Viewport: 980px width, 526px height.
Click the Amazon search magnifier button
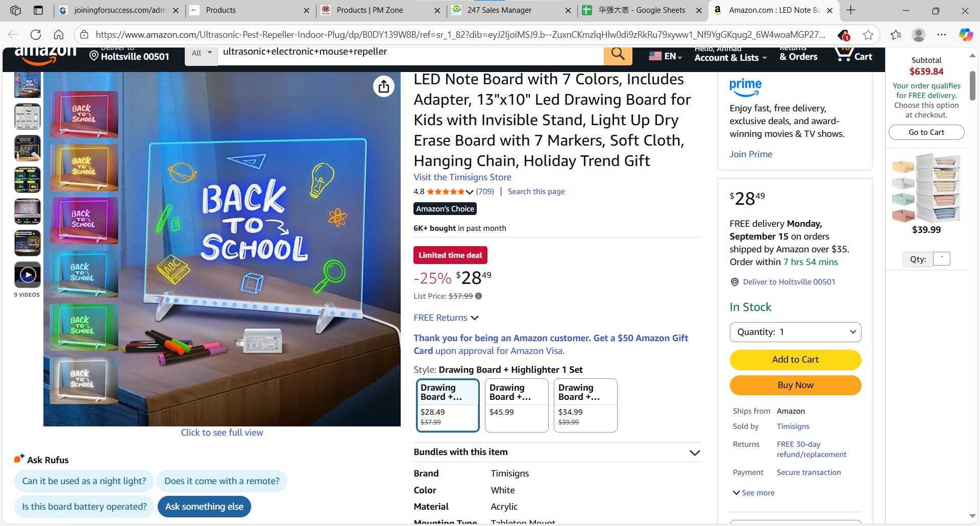(x=618, y=54)
